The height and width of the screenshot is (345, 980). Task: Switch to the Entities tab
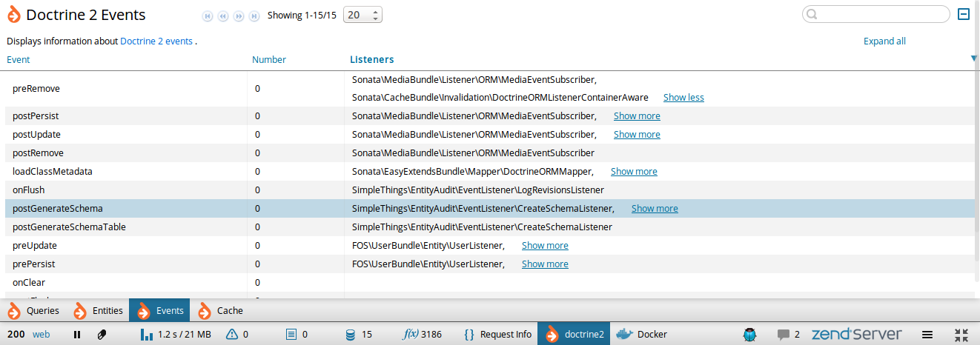tap(98, 311)
